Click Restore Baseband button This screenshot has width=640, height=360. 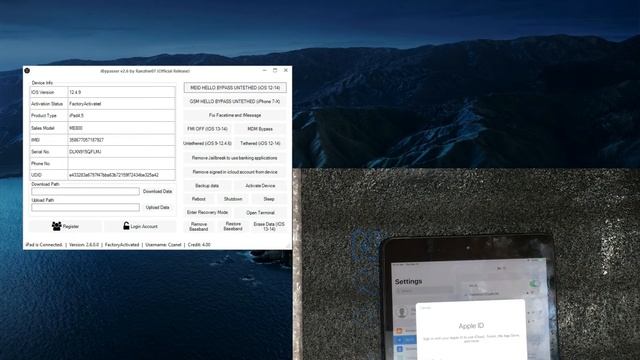(x=233, y=227)
